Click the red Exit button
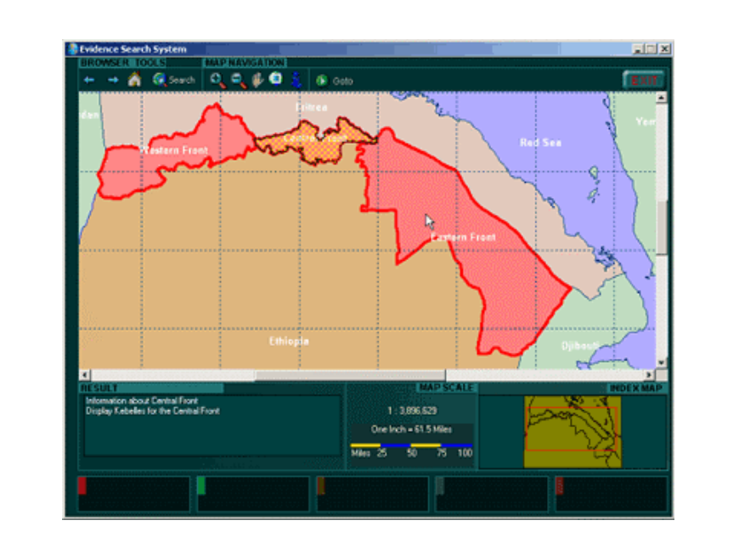This screenshot has width=739, height=560. click(x=643, y=80)
